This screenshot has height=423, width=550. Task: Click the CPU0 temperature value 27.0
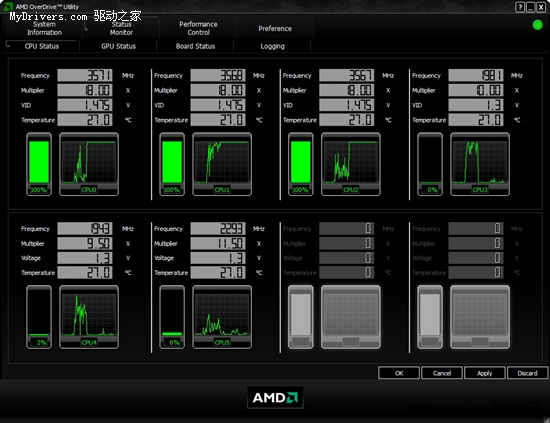(85, 120)
